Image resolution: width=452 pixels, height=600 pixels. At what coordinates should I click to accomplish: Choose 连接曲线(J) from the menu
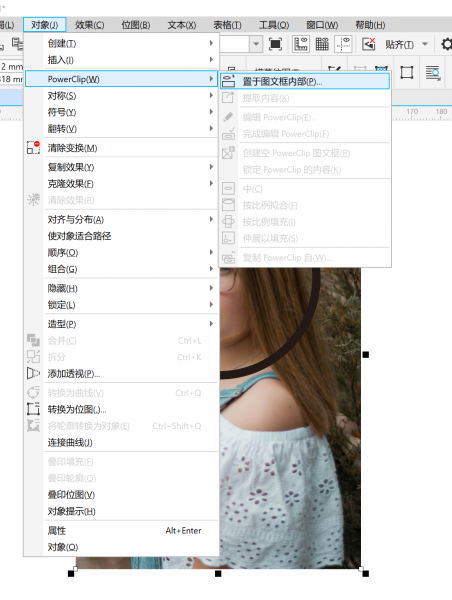tap(121, 442)
